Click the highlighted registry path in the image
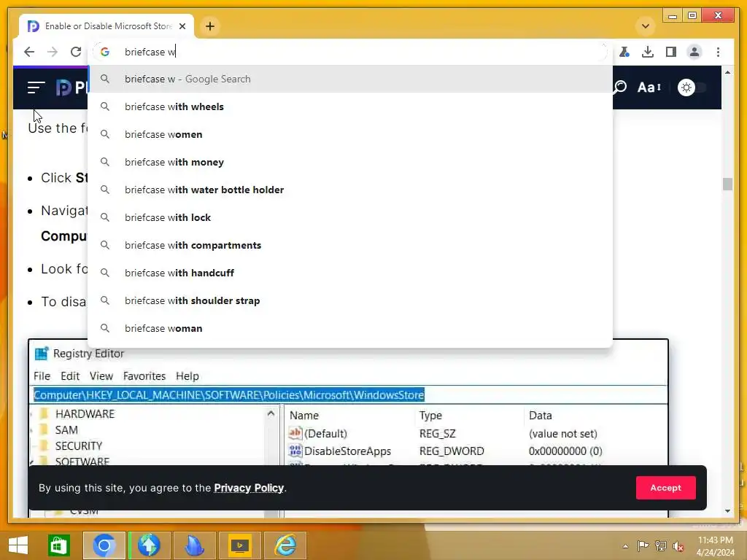Image resolution: width=747 pixels, height=560 pixels. [228, 394]
